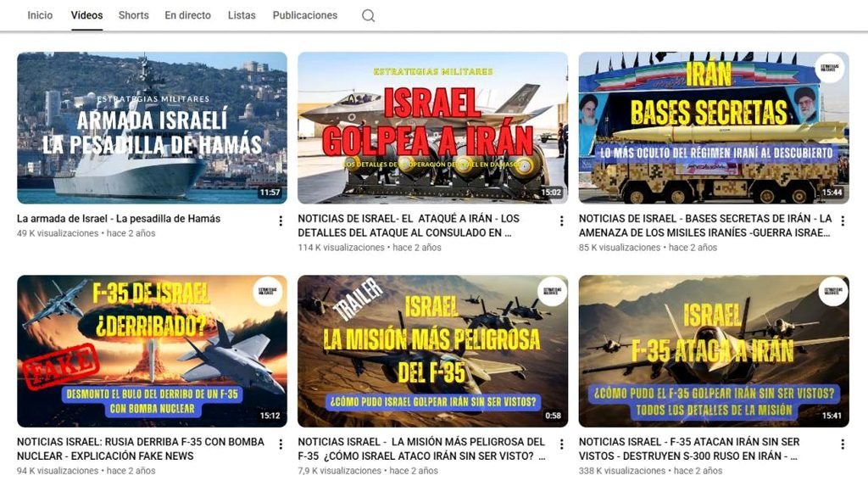The image size is (868, 492).
Task: Open the Listas tab
Action: click(242, 15)
